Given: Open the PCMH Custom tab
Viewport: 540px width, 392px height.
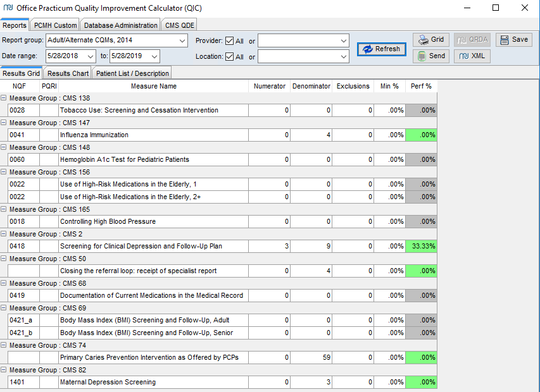Looking at the screenshot, I should [x=55, y=25].
